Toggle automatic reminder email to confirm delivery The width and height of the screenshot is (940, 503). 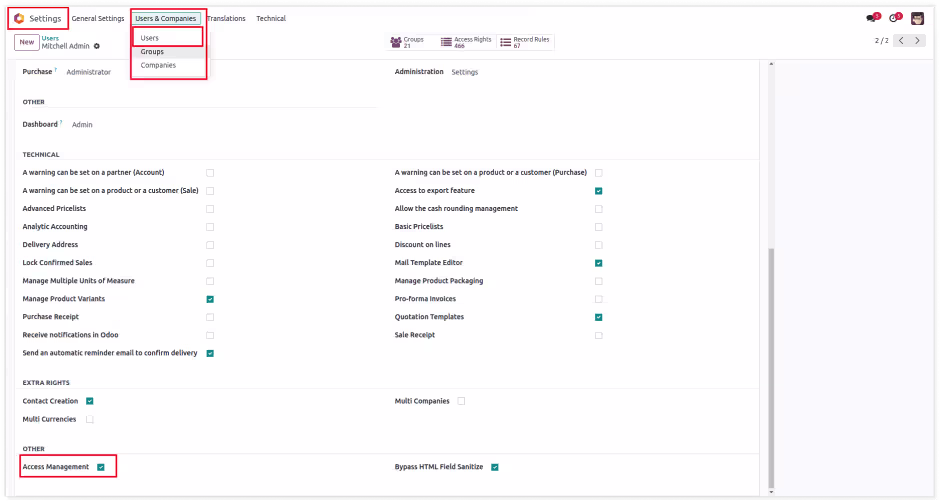pos(210,354)
